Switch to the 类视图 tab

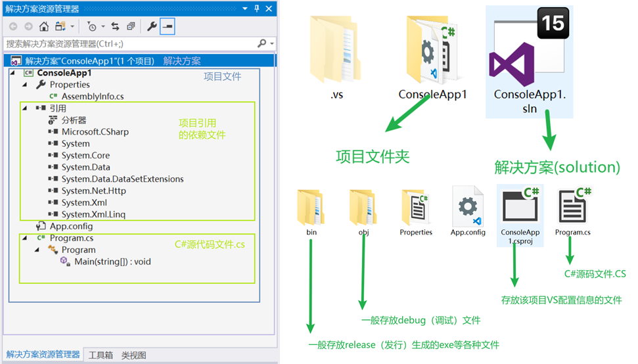tap(133, 355)
